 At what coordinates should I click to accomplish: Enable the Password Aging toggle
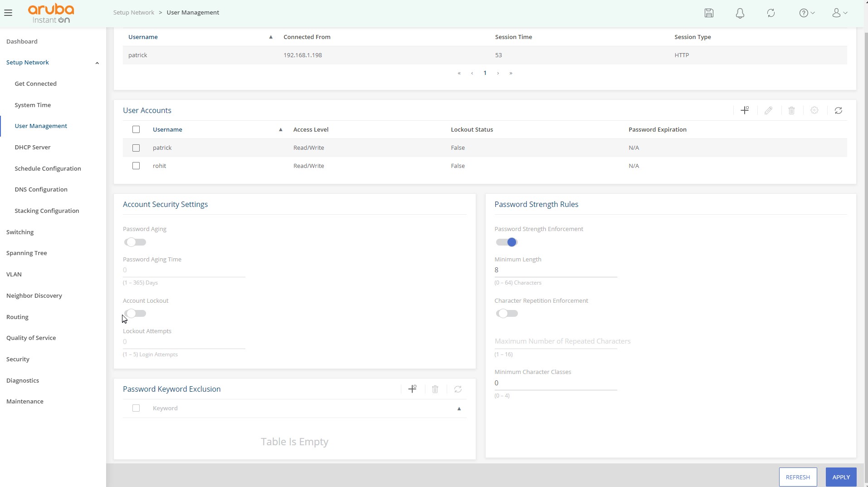tap(135, 242)
